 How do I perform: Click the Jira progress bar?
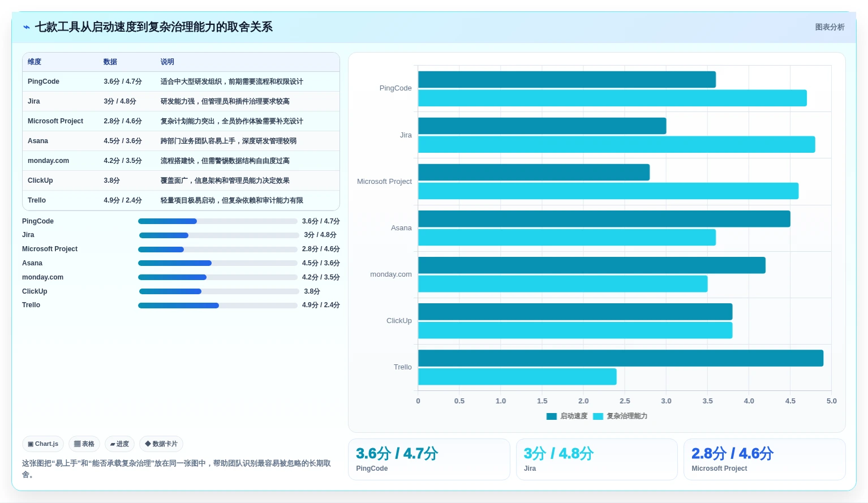(x=219, y=235)
